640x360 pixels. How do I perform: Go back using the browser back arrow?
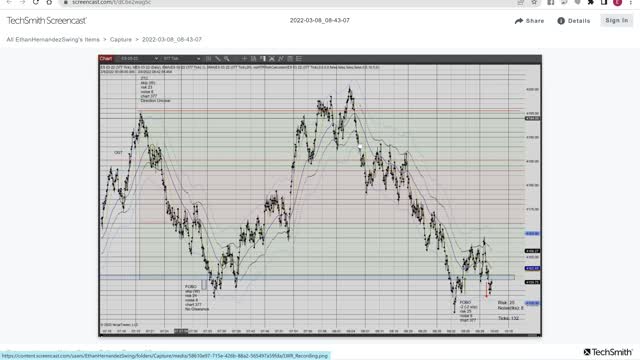click(9, 2)
